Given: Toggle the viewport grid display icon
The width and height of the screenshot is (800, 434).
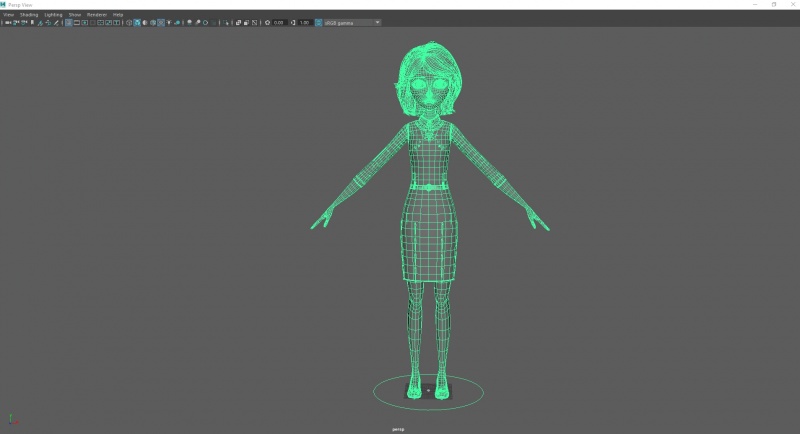Looking at the screenshot, I should (68, 22).
